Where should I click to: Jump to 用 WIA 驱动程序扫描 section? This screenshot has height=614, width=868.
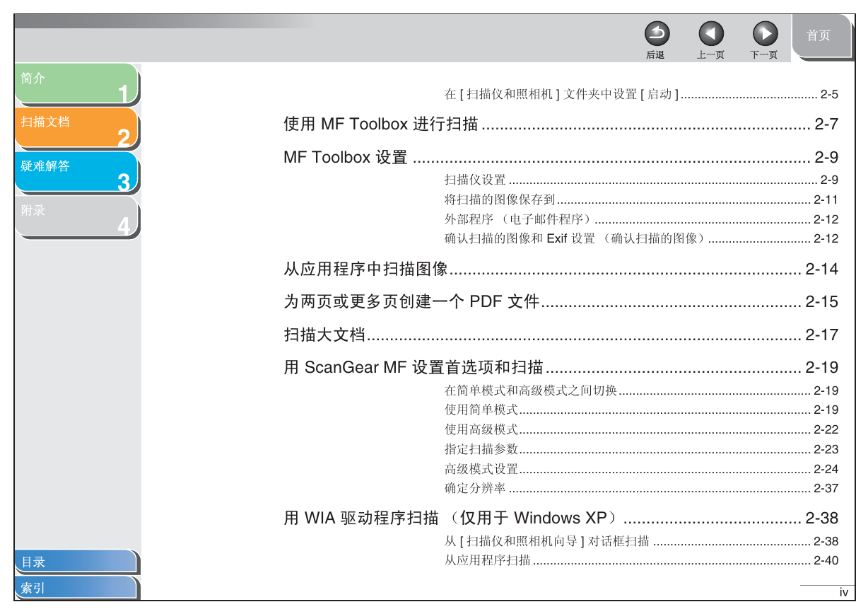(x=561, y=519)
